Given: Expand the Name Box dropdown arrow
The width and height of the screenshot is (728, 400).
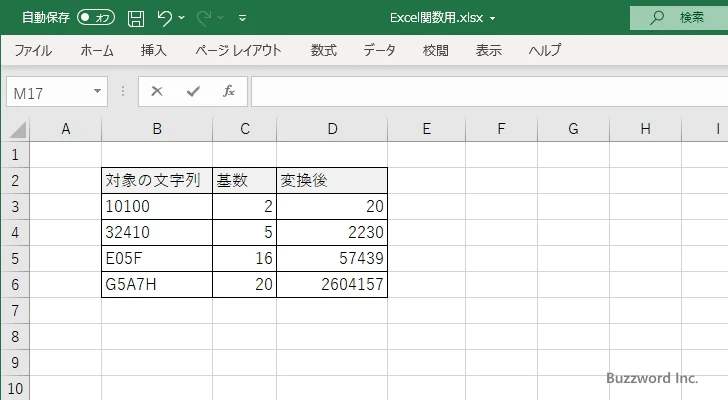Looking at the screenshot, I should 97,91.
